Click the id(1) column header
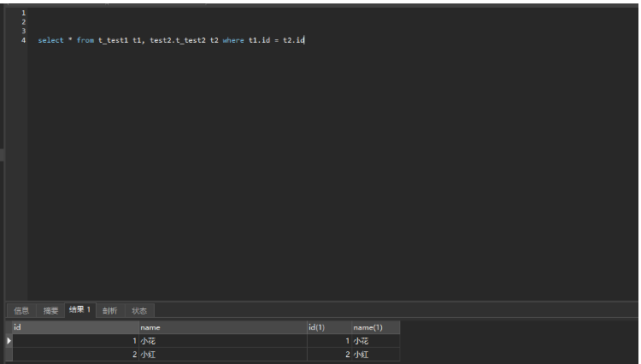The width and height of the screenshot is (641, 364). (x=330, y=327)
